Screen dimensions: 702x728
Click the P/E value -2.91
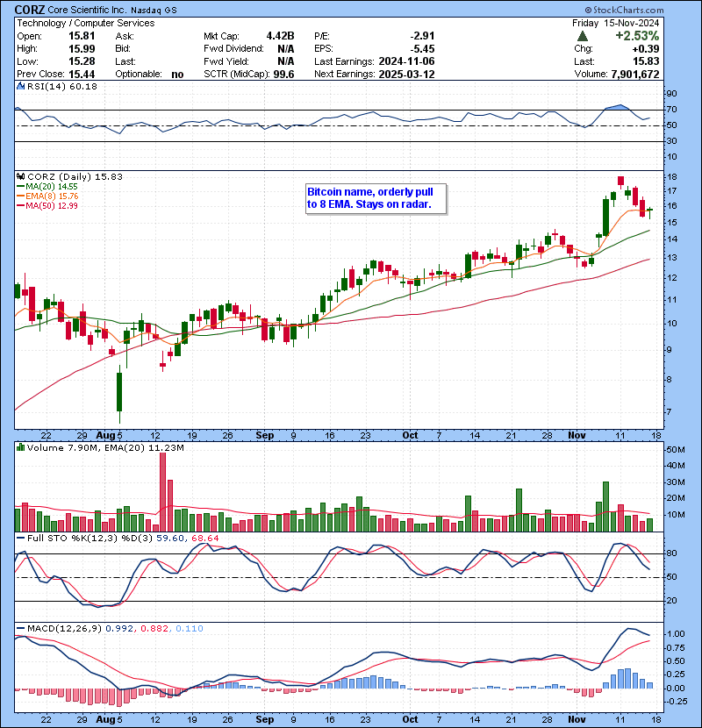[x=422, y=36]
